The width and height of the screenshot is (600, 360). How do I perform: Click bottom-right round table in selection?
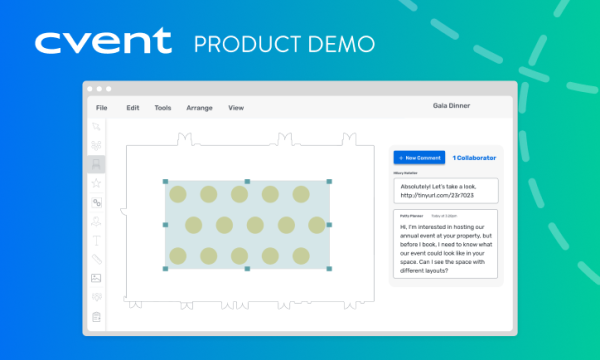pos(301,256)
